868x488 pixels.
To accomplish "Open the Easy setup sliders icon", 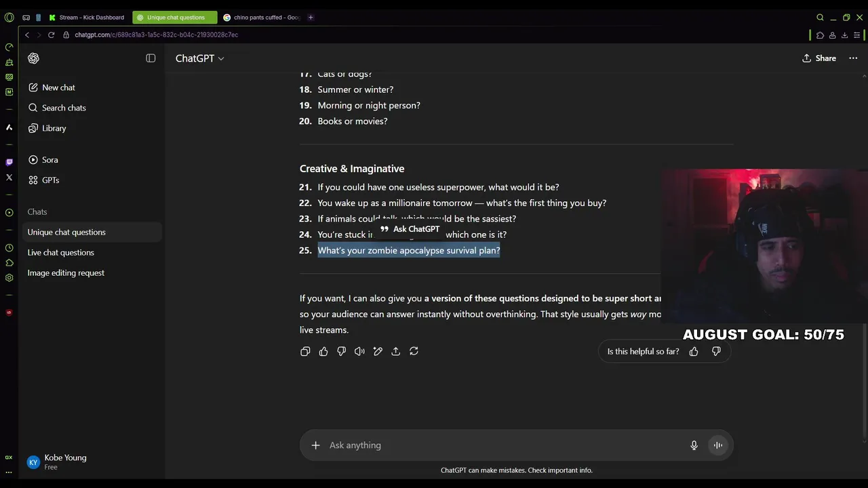I will pyautogui.click(x=857, y=35).
